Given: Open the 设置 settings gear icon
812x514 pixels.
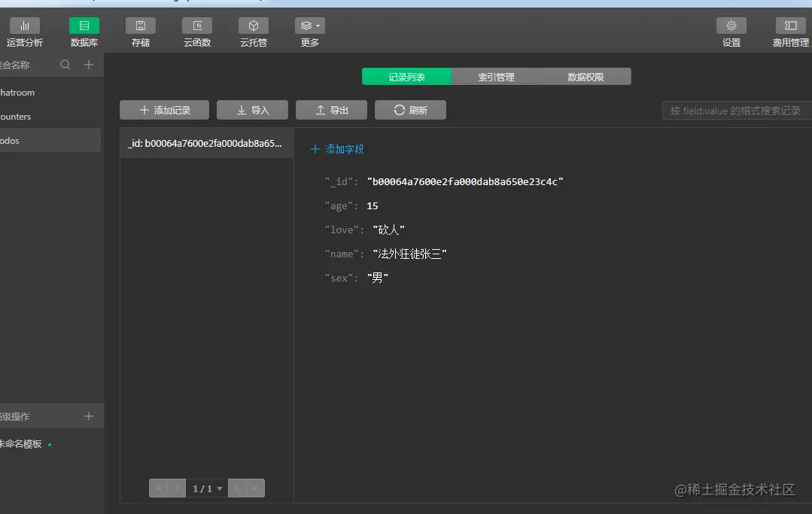Looking at the screenshot, I should 731,26.
